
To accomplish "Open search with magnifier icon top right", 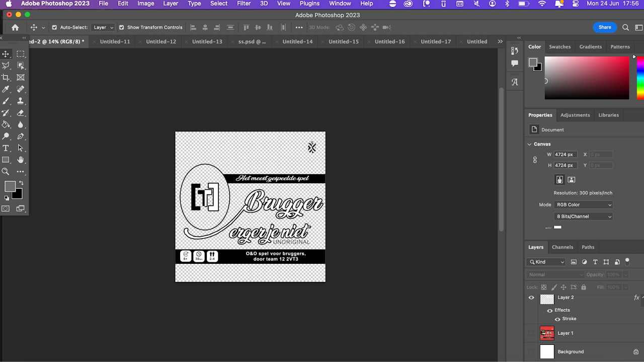I will tap(626, 27).
